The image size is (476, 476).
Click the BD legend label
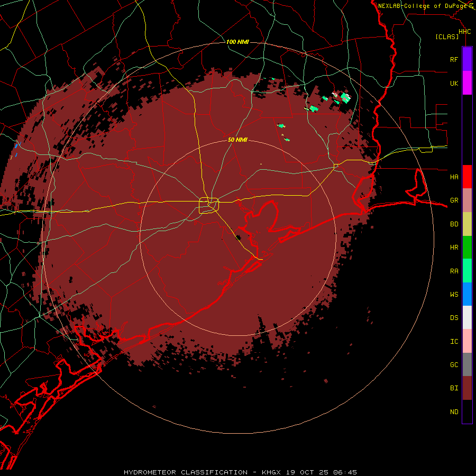(x=454, y=224)
